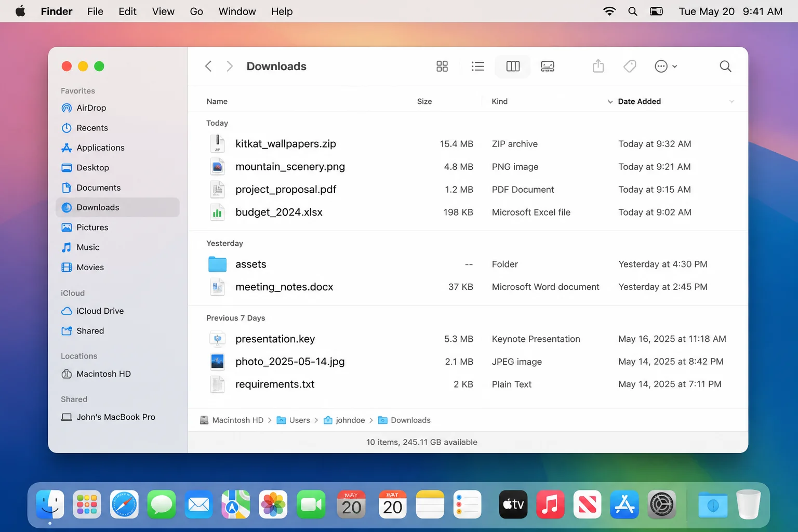Select the photo_2025-05-14.jpg thumbnail
The width and height of the screenshot is (798, 532).
(x=217, y=362)
